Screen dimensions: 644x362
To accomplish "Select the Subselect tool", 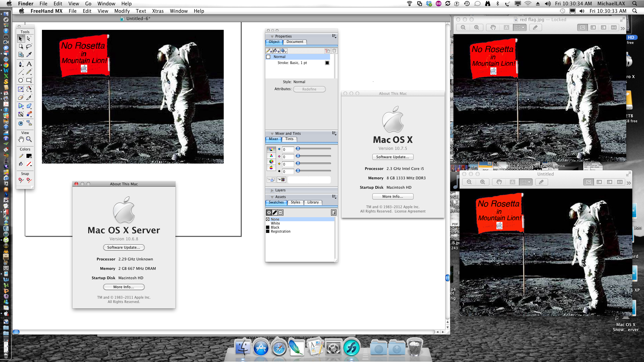I will point(29,39).
